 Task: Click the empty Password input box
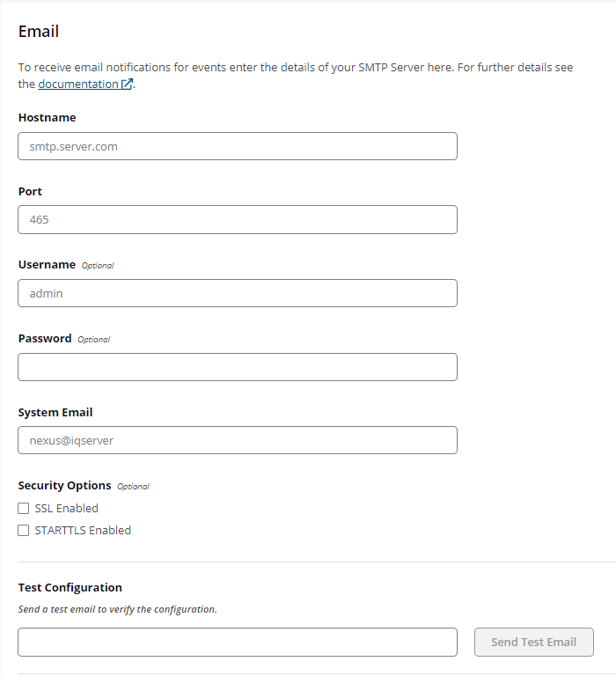point(238,367)
